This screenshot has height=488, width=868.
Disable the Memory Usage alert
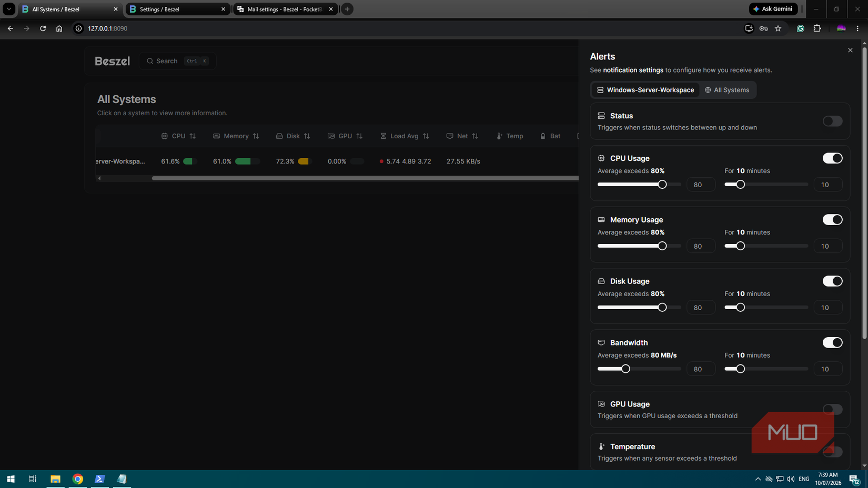[832, 220]
